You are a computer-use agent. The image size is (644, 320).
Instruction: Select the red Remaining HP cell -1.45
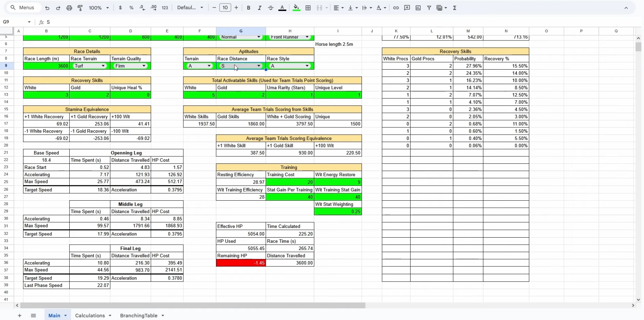point(241,263)
